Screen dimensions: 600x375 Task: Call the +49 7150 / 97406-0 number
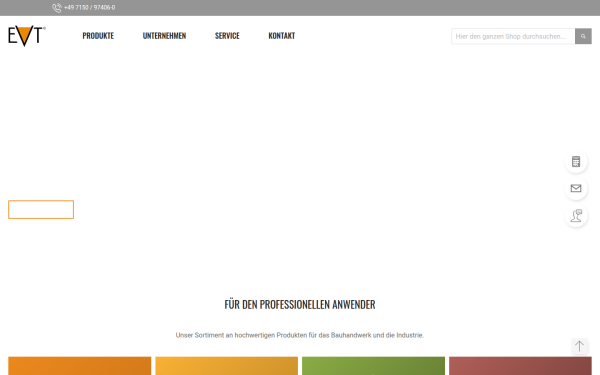[90, 8]
